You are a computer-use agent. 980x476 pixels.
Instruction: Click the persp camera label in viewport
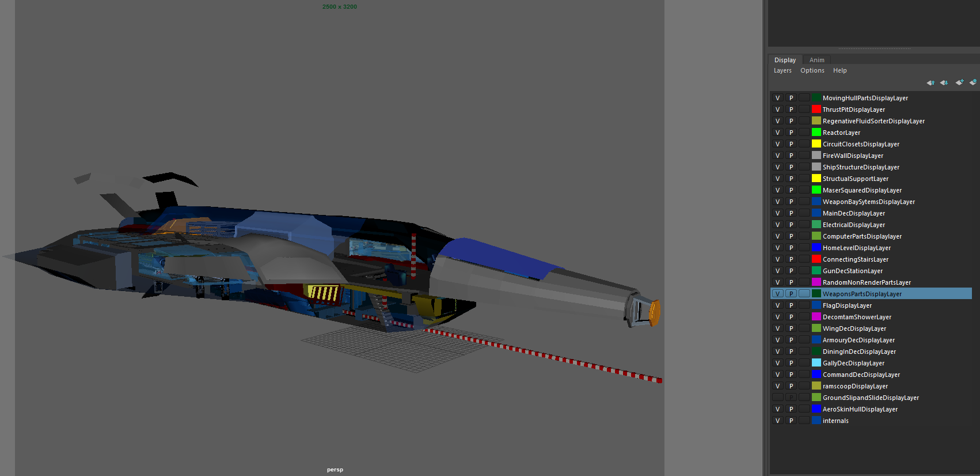pos(335,470)
